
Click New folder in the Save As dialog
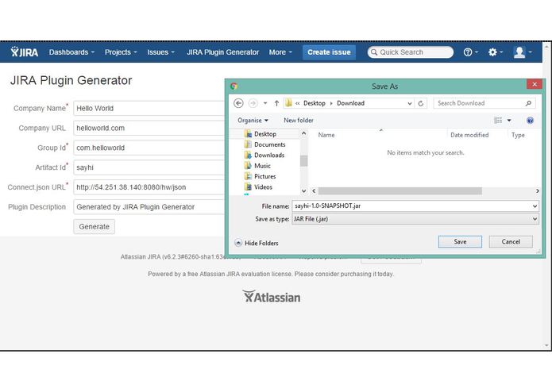[x=298, y=121]
